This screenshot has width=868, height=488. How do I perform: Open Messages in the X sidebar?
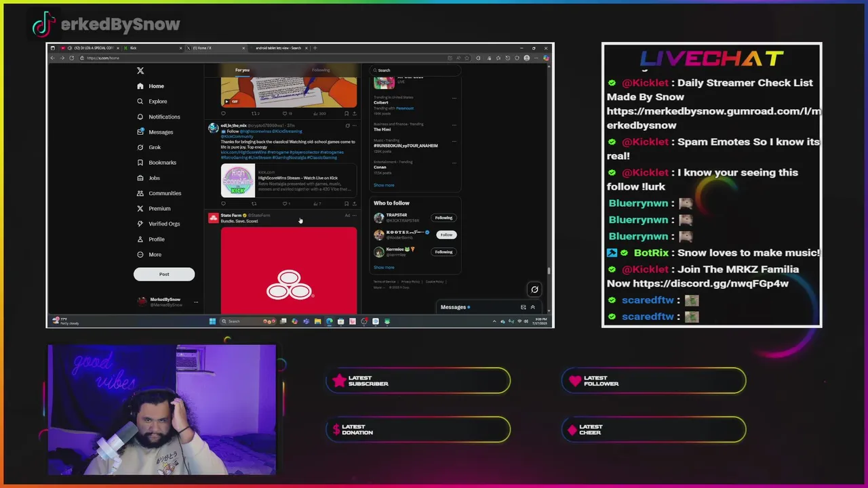tap(155, 132)
